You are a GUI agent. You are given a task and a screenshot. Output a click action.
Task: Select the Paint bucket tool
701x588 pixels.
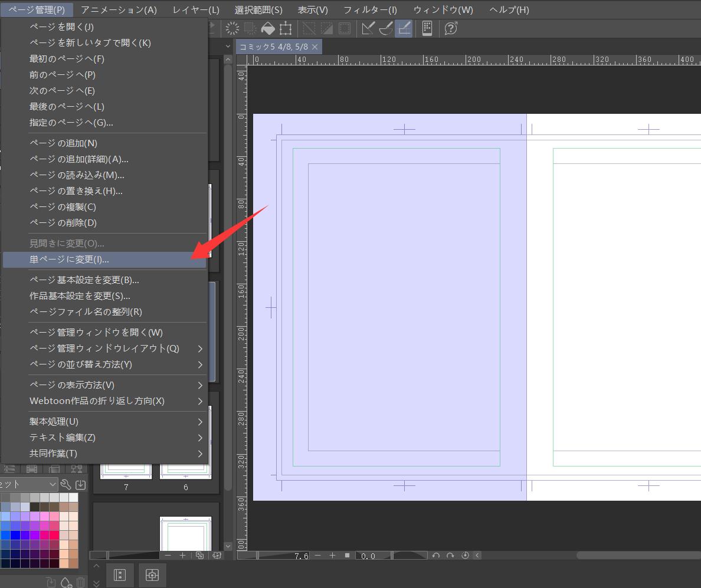tap(268, 28)
